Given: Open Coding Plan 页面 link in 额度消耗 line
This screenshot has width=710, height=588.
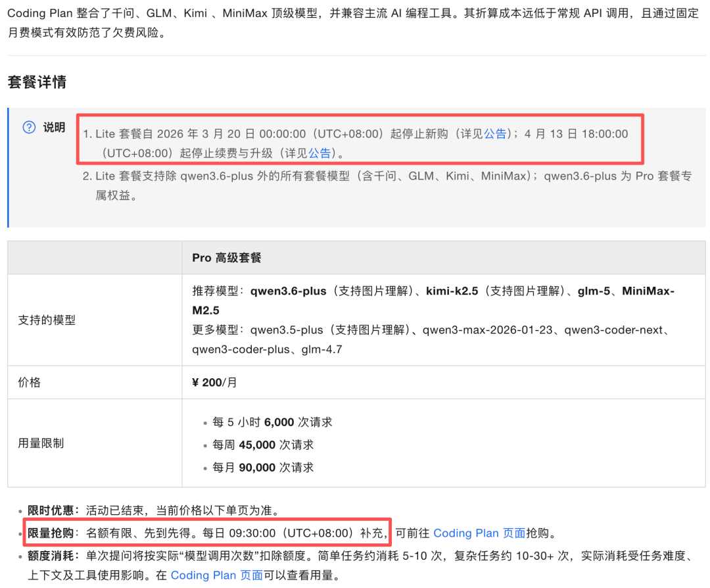Looking at the screenshot, I should (x=216, y=576).
